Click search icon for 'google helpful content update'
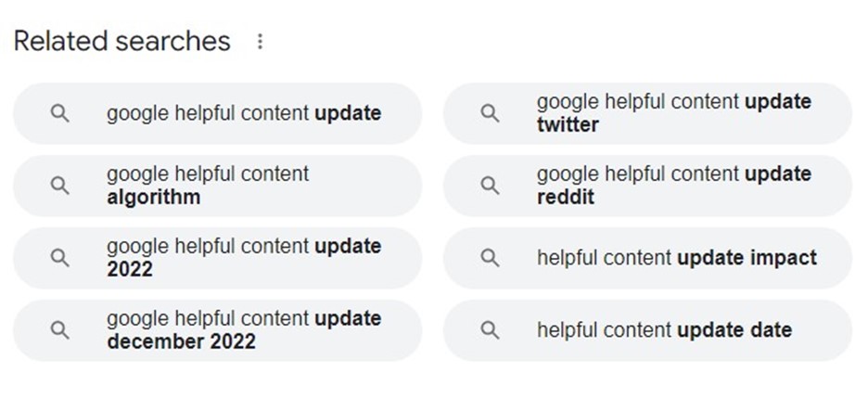 pos(59,113)
